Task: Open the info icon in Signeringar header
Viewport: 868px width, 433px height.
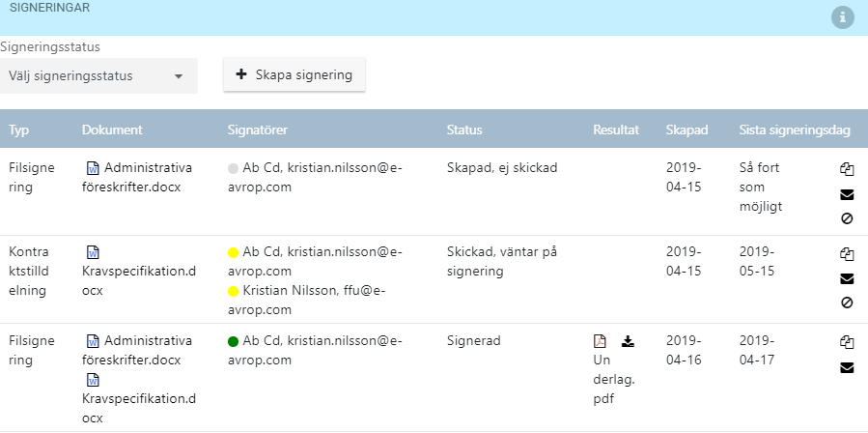Action: [x=843, y=17]
